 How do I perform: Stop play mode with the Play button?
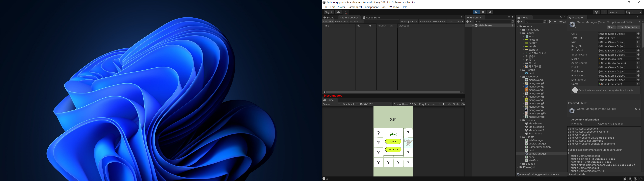(476, 12)
